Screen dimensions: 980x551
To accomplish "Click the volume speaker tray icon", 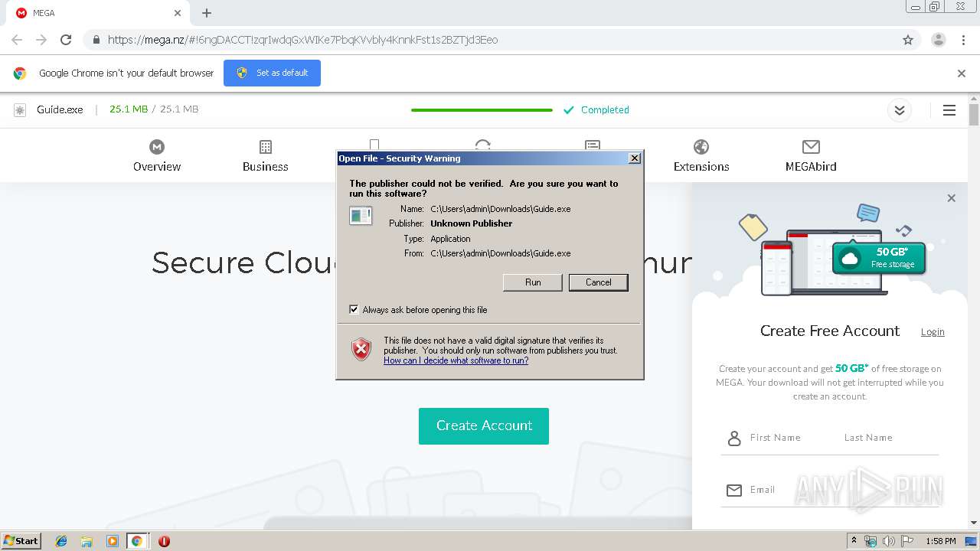I will click(889, 541).
